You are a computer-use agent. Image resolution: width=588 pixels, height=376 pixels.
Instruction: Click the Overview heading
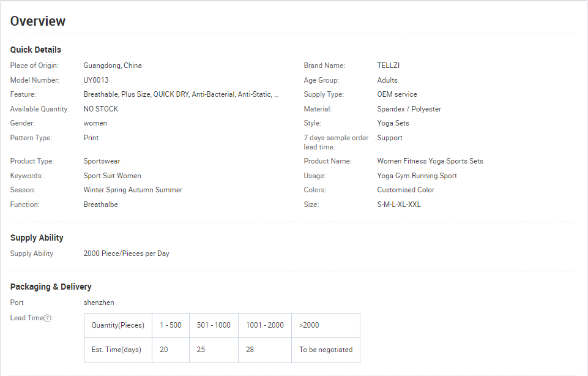pos(38,21)
